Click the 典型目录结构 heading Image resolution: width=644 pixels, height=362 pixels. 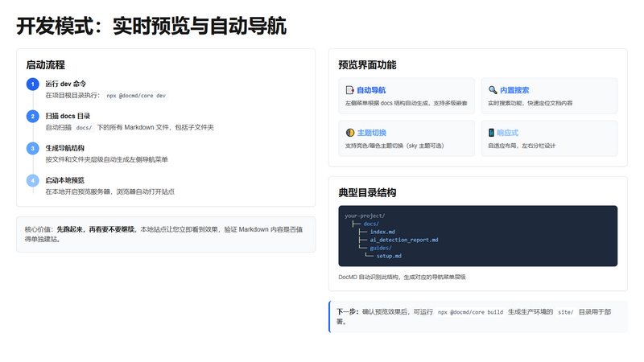367,192
